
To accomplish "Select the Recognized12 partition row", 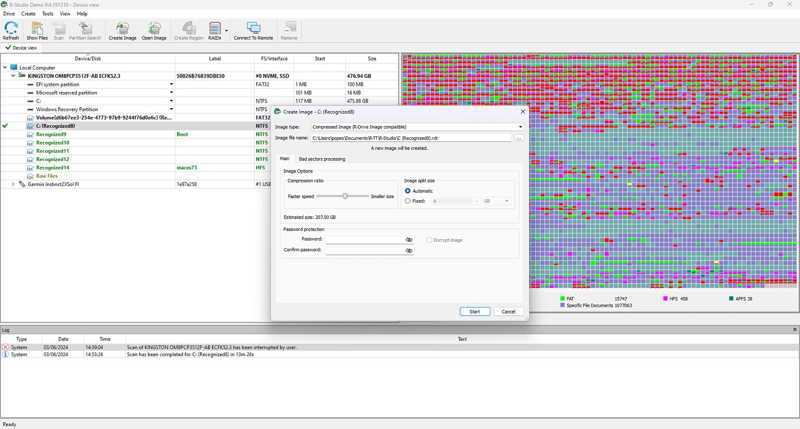I will [199, 159].
